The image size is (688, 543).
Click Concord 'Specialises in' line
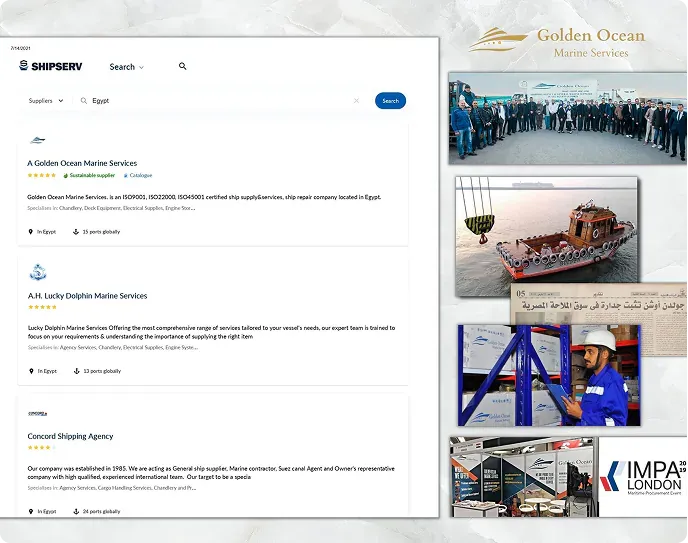(x=111, y=488)
